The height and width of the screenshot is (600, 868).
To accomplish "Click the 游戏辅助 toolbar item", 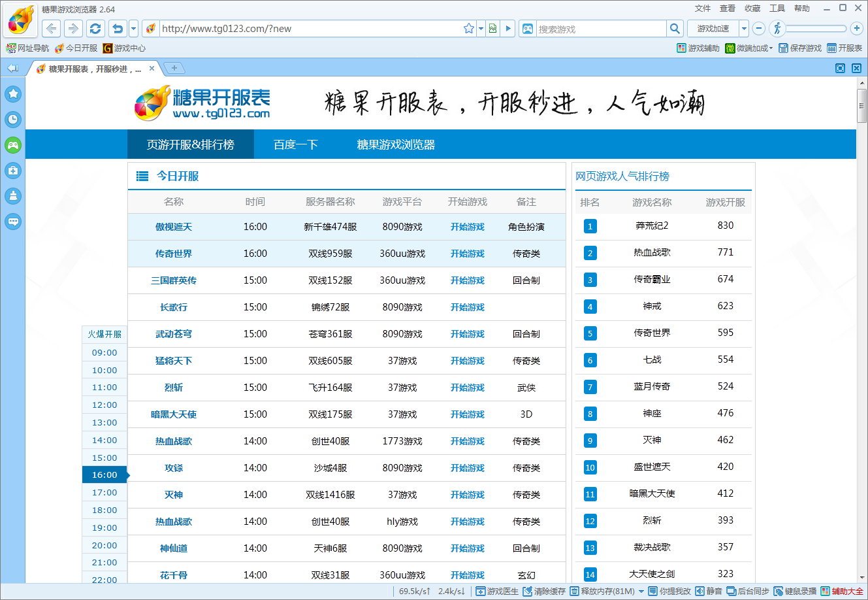I will pos(698,48).
